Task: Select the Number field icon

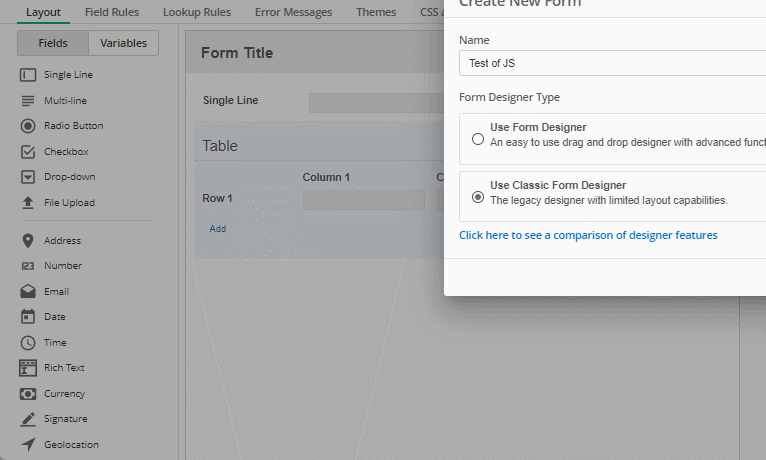Action: 28,266
